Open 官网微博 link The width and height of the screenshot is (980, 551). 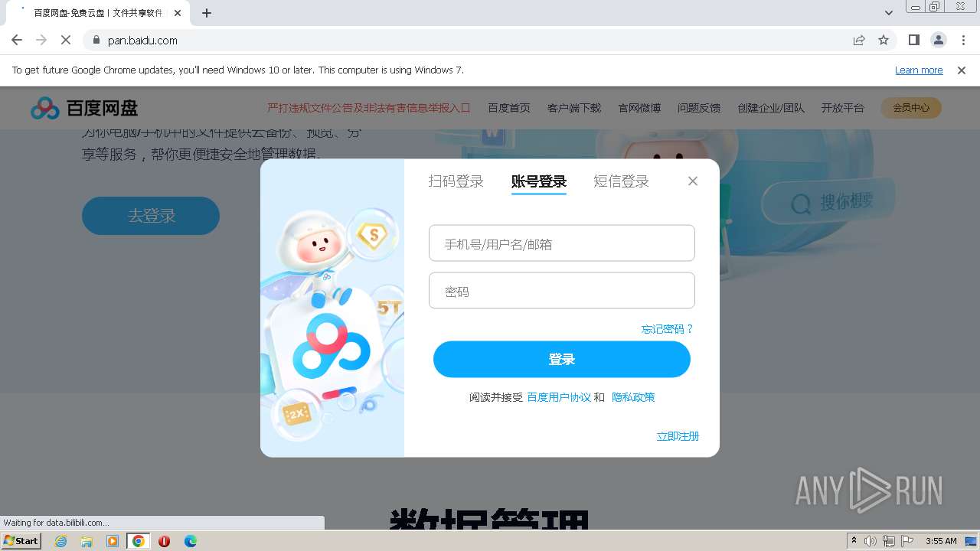pos(639,108)
